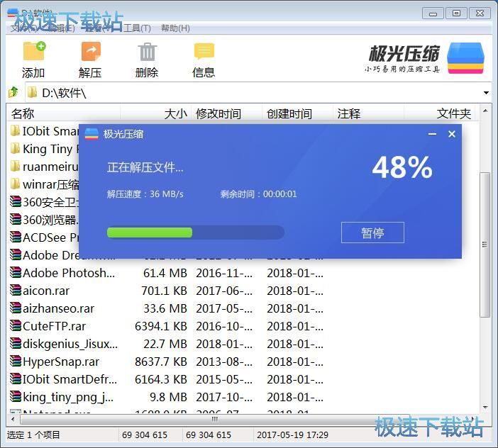This screenshot has width=498, height=448.
Task: Sort by the 注释 column header
Action: click(x=368, y=113)
